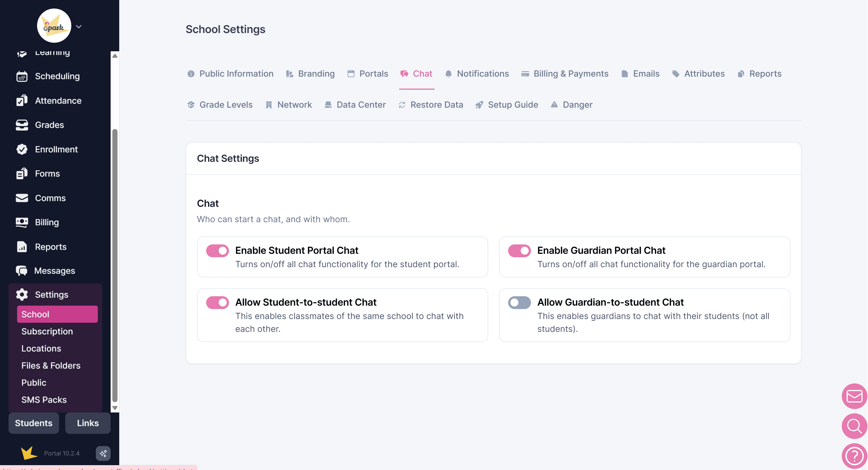Open the Scheduling calendar icon in the sidebar

point(22,76)
